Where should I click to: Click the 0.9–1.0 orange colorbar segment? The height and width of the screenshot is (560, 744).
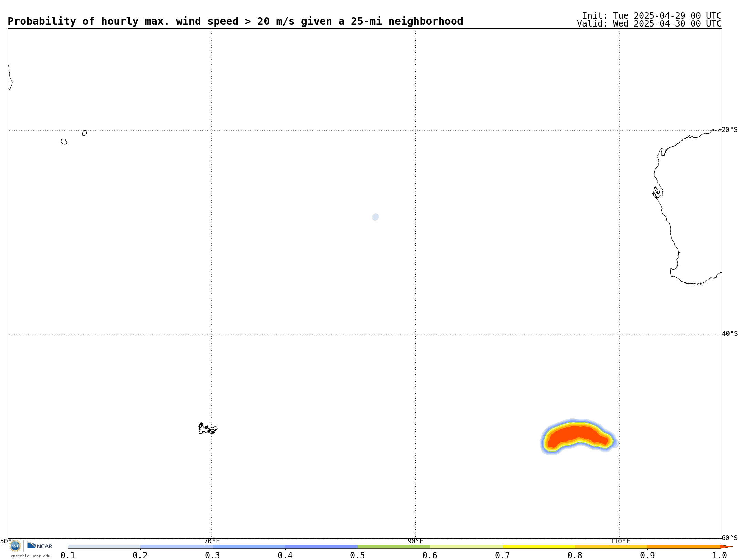tap(683, 547)
